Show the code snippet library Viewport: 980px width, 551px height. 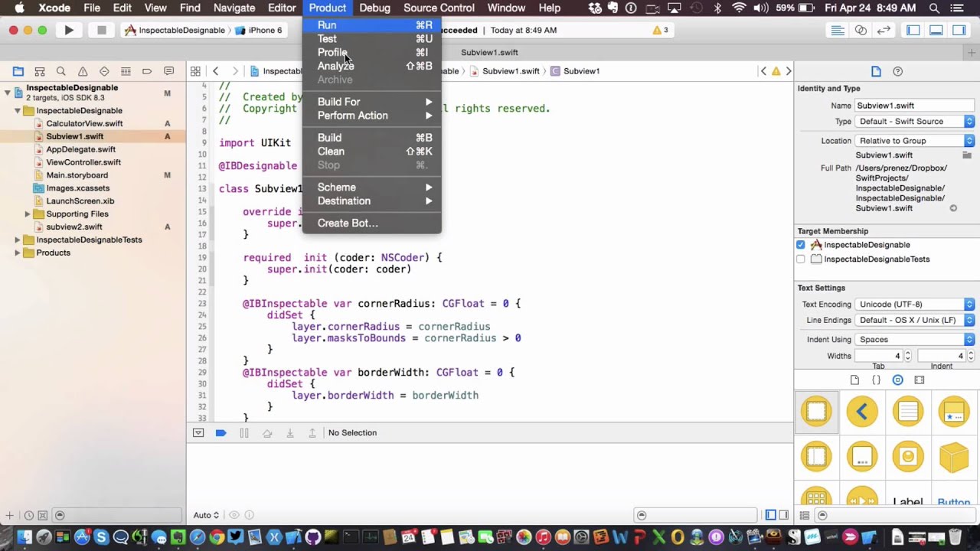click(877, 380)
